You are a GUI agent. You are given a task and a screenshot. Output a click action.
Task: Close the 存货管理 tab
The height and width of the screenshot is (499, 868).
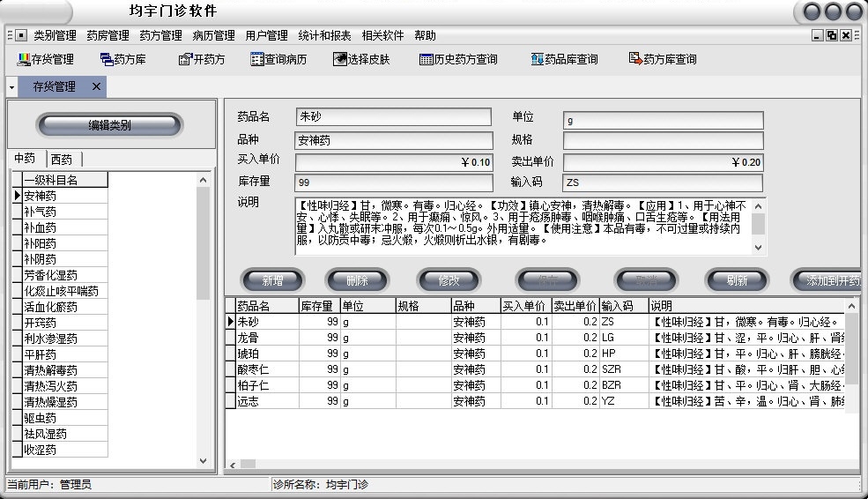pos(96,86)
